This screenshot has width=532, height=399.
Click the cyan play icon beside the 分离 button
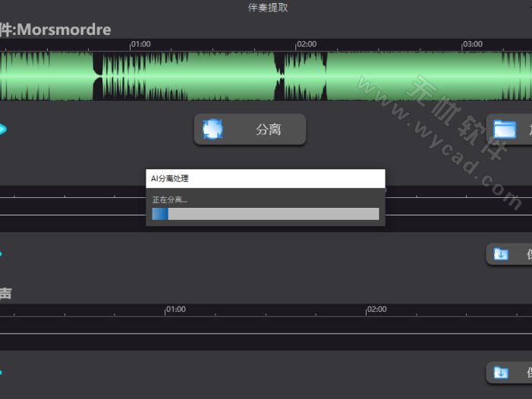[x=3, y=129]
